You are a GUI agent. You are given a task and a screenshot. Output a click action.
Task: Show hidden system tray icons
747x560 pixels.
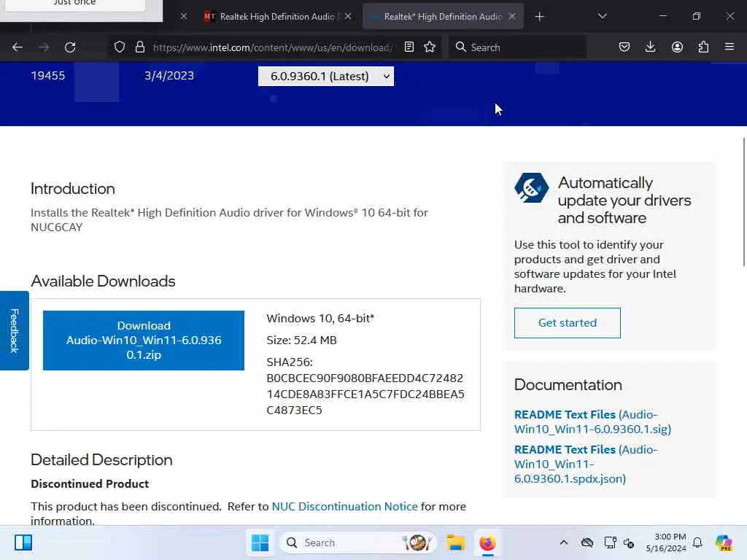click(564, 542)
